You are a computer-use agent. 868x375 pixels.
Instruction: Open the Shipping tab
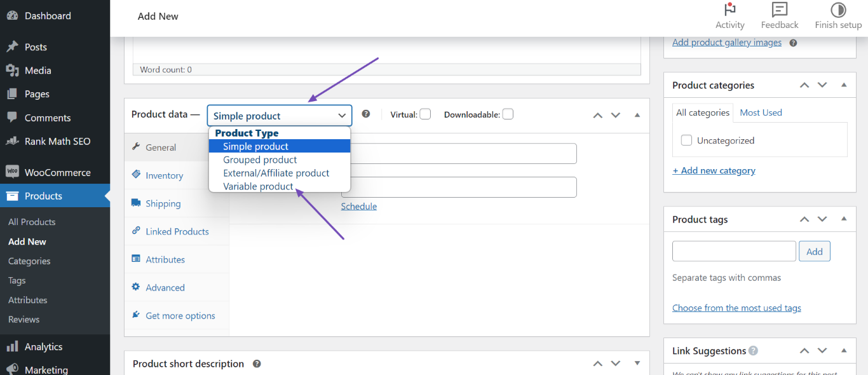tap(177, 203)
